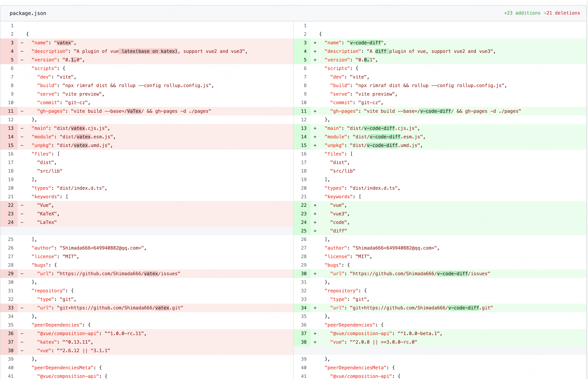Screen dimensions: 588x379
Task: Click left line number 3
Action: pos(12,43)
